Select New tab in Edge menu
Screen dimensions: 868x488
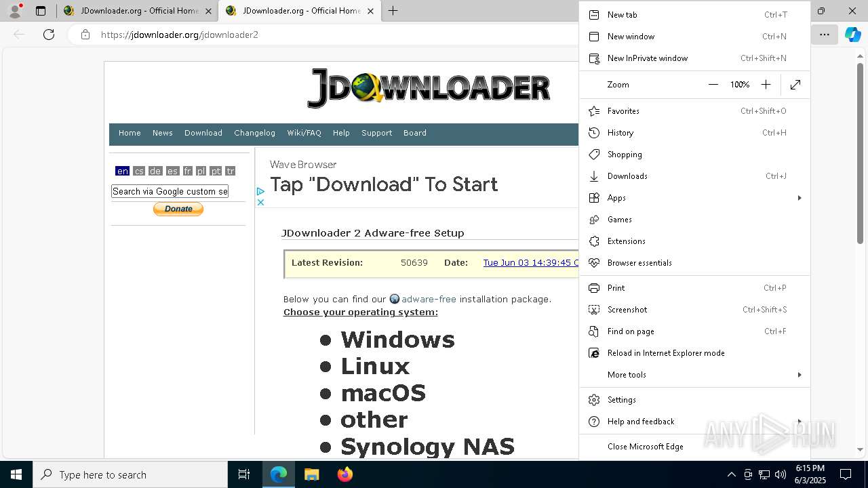pyautogui.click(x=694, y=15)
